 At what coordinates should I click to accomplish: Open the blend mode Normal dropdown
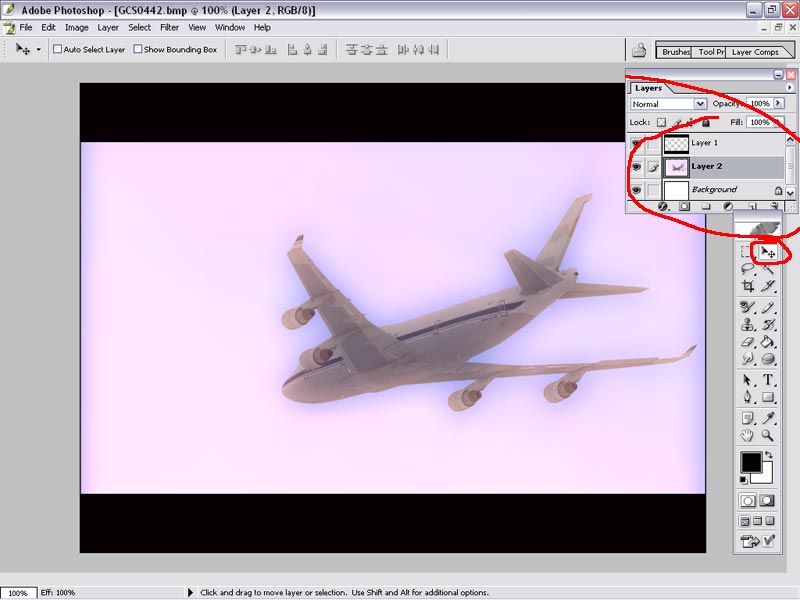pyautogui.click(x=668, y=104)
